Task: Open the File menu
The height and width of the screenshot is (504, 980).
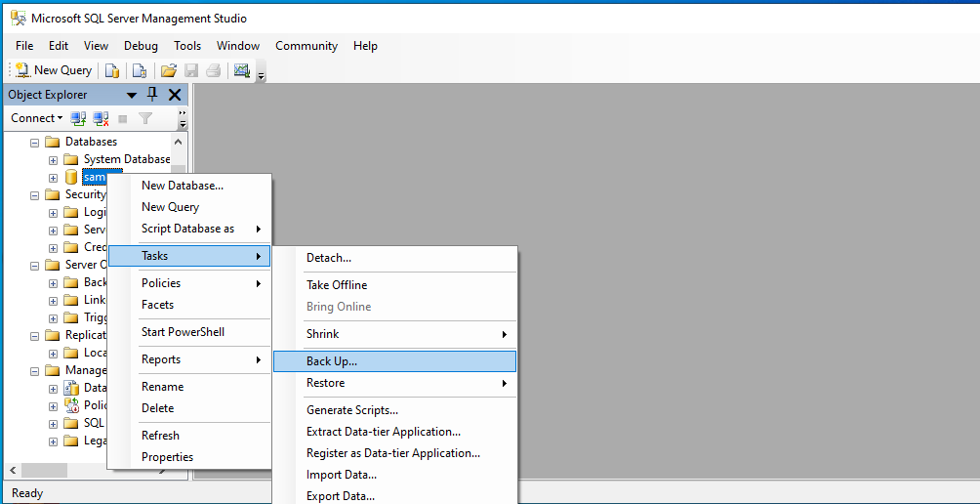Action: [24, 46]
